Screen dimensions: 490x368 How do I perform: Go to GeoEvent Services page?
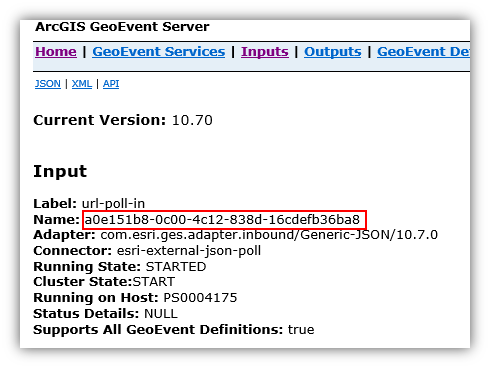tap(159, 52)
